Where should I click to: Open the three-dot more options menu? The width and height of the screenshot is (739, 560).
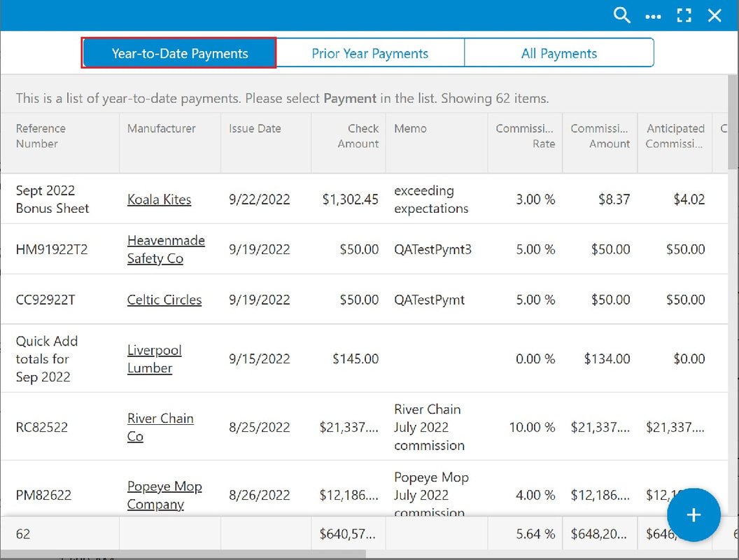click(653, 17)
